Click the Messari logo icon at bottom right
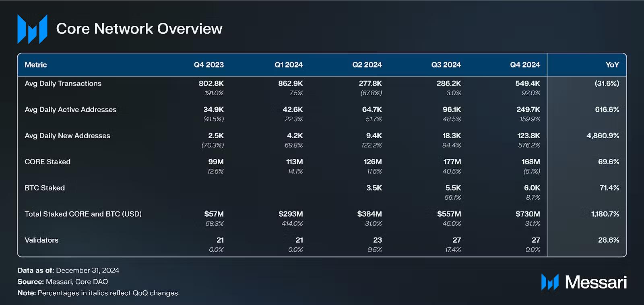Image resolution: width=644 pixels, height=305 pixels. point(550,282)
